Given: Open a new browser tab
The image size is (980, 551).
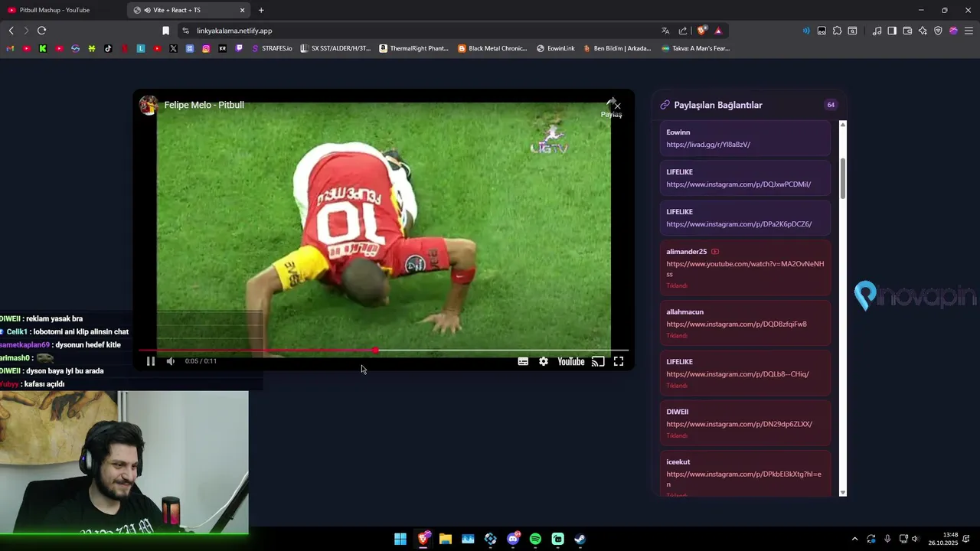Looking at the screenshot, I should click(x=261, y=10).
